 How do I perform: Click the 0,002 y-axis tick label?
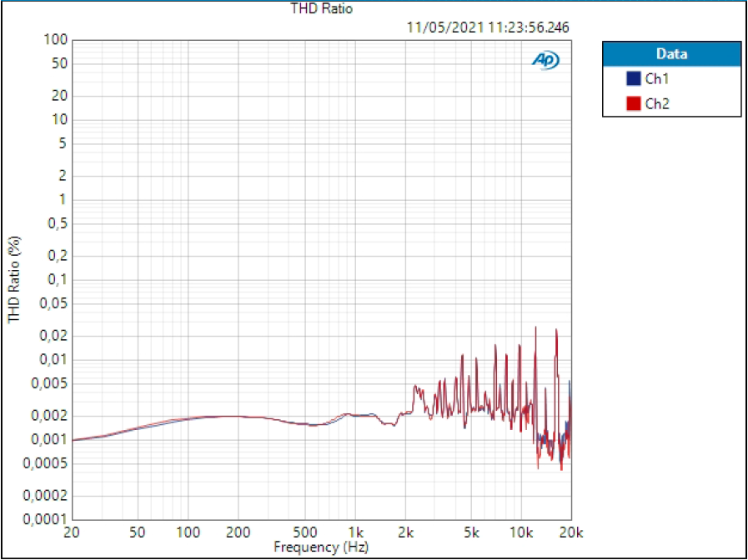(x=48, y=416)
